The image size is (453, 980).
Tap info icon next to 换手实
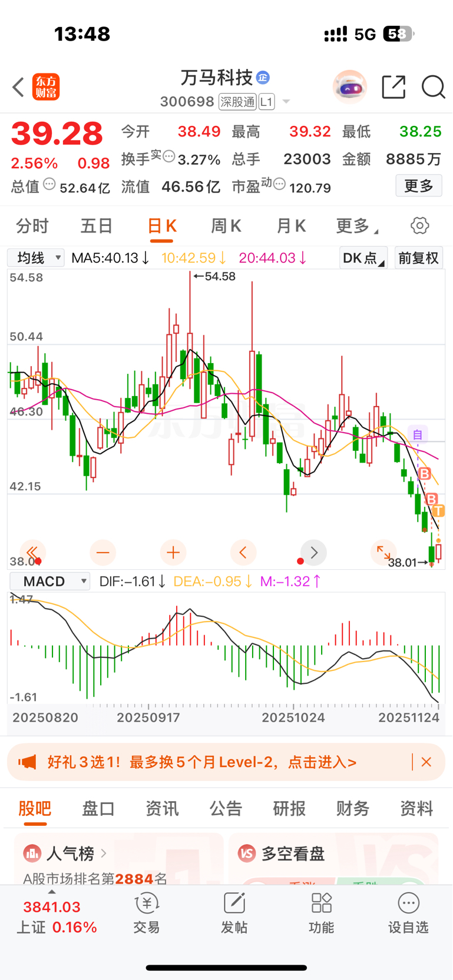169,157
